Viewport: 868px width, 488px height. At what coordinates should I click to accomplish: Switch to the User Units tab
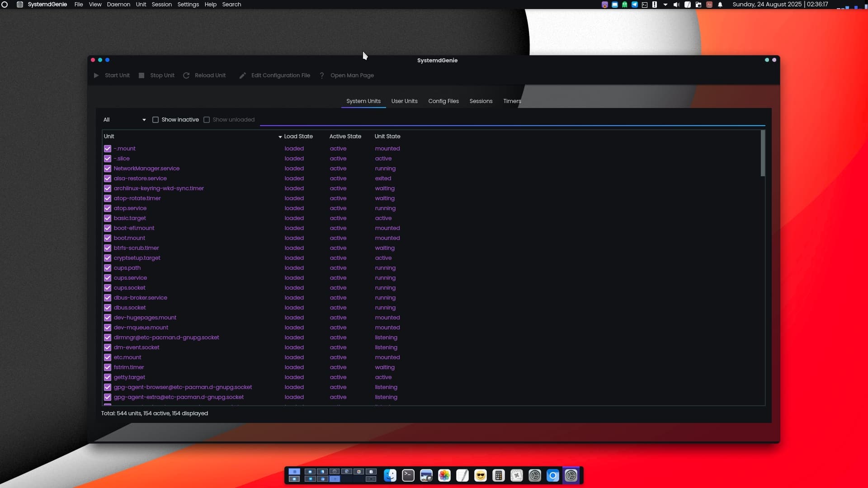[404, 101]
